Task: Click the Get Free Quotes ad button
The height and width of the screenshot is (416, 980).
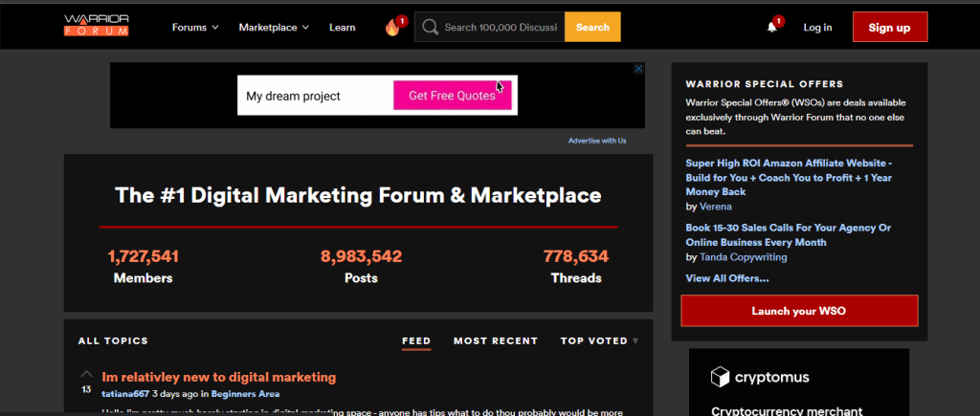Action: point(452,96)
